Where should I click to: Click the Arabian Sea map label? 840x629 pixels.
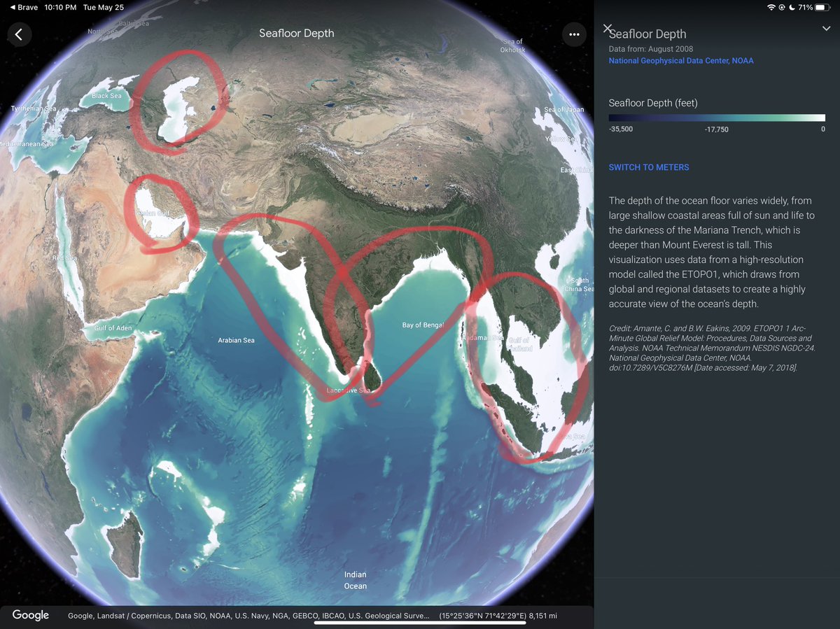point(236,340)
